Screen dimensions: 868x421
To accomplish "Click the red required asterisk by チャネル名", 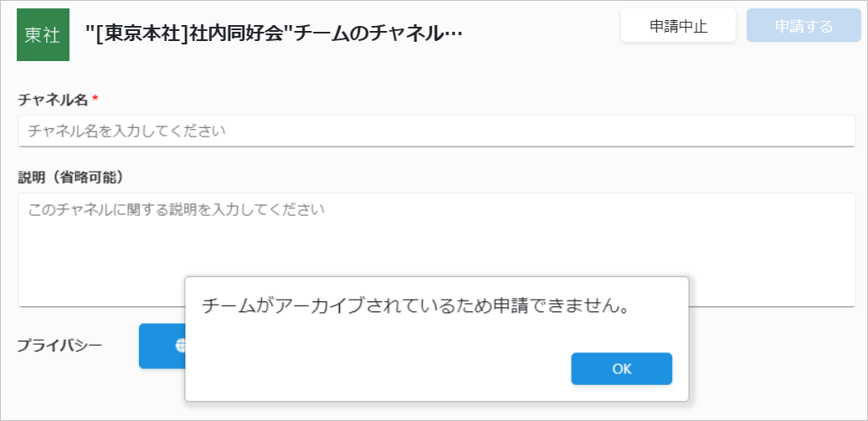I will (95, 99).
